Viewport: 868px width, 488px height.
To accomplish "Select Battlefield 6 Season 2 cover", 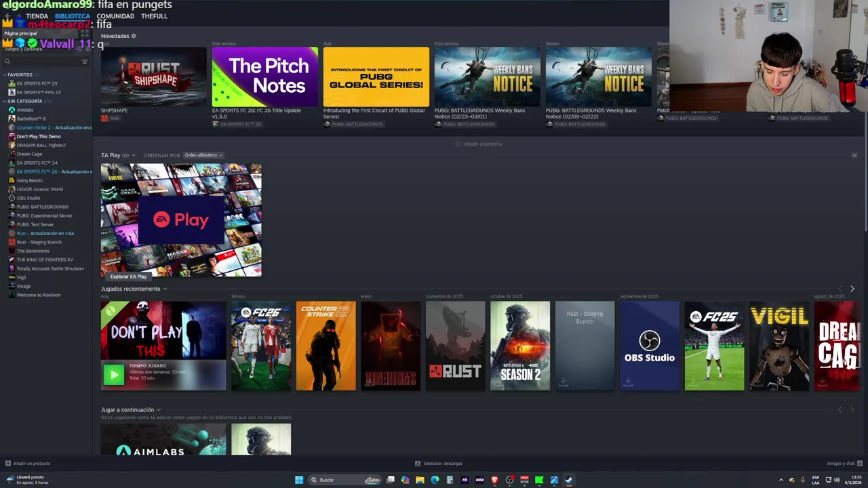I will coord(520,346).
